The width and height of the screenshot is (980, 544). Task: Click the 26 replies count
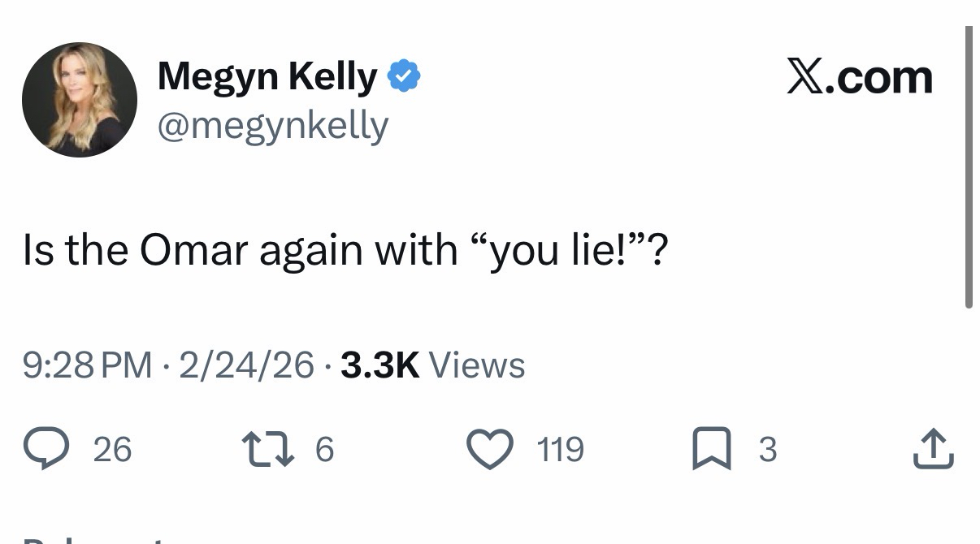(x=112, y=449)
